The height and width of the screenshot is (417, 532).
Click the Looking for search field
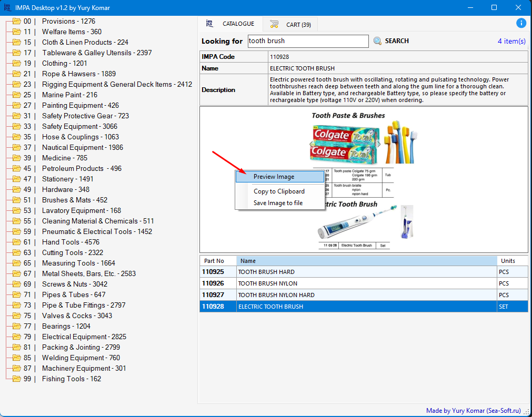click(308, 41)
